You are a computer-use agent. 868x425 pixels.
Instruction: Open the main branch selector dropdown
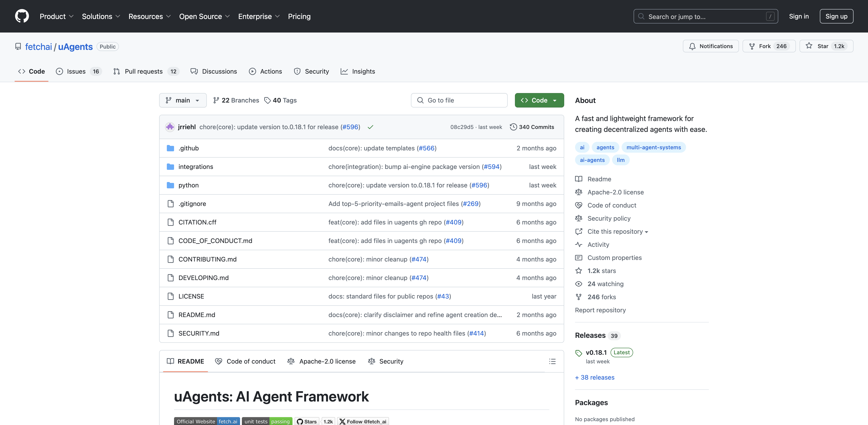click(x=183, y=100)
